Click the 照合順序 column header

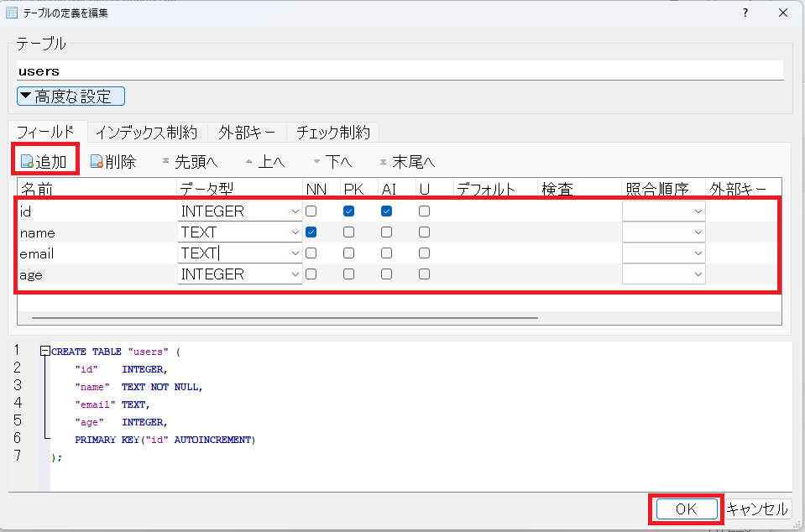click(x=663, y=189)
